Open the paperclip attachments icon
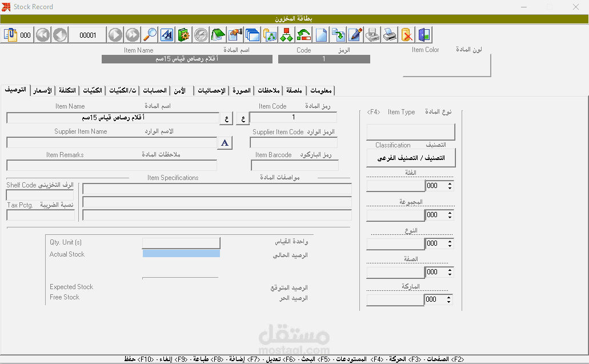 click(x=10, y=35)
